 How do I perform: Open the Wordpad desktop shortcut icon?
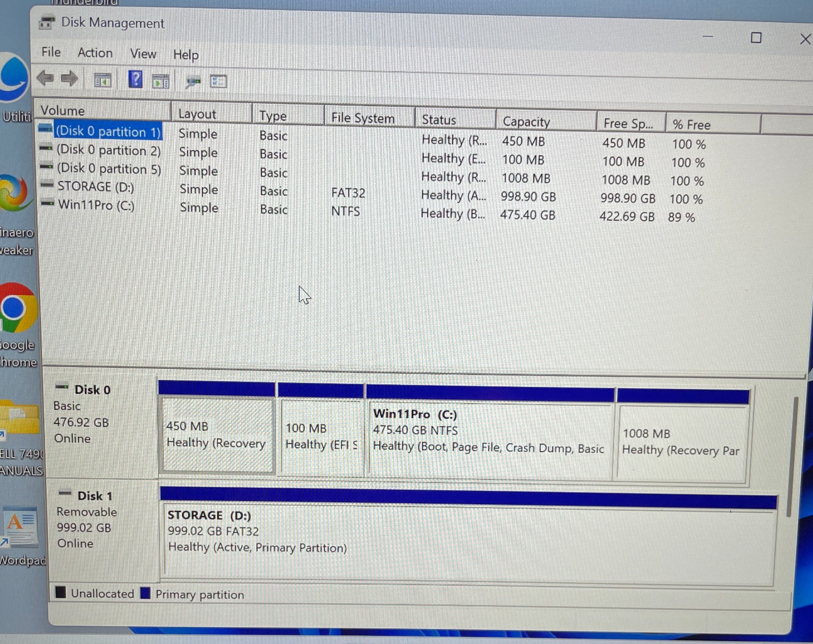coord(19,526)
